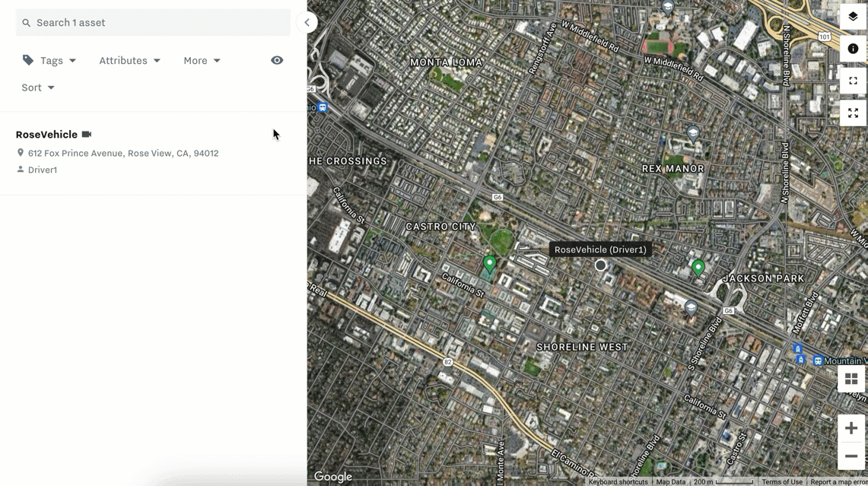Open the map layers panel
Image resolution: width=868 pixels, height=486 pixels.
tap(852, 16)
